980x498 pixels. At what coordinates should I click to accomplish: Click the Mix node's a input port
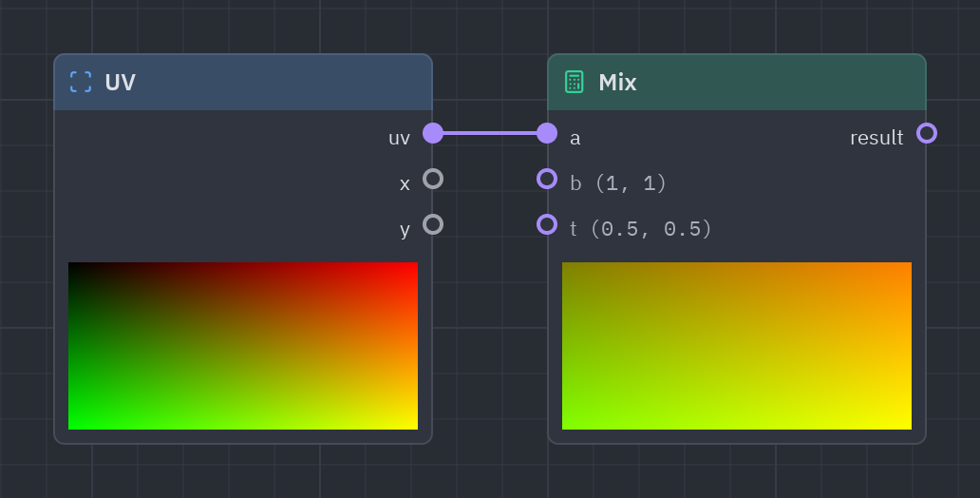click(547, 133)
